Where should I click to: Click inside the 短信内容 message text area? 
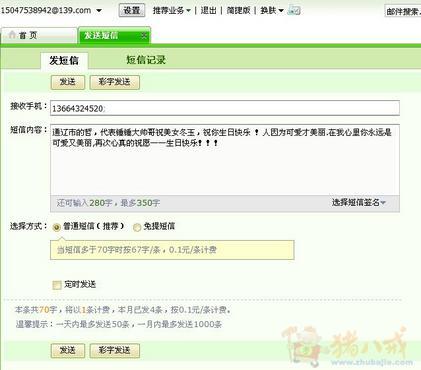pos(225,160)
